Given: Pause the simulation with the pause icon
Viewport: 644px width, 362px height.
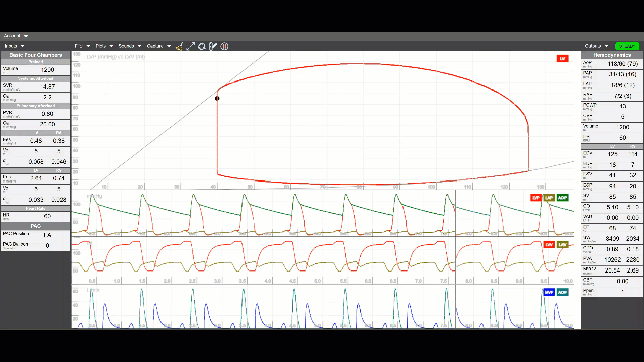Looking at the screenshot, I should pos(225,46).
